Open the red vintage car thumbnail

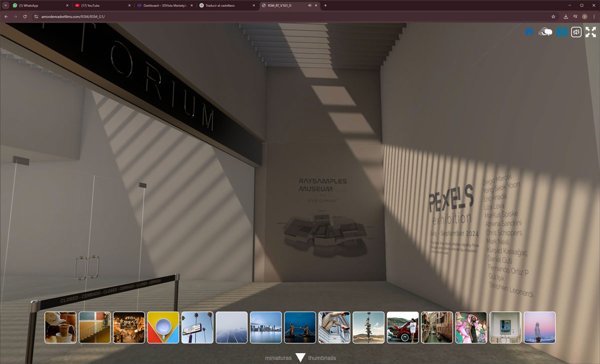pyautogui.click(x=402, y=327)
